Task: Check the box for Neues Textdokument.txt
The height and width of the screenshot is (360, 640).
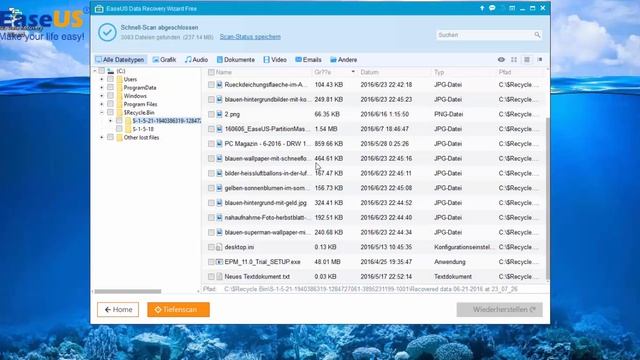Action: (211, 277)
